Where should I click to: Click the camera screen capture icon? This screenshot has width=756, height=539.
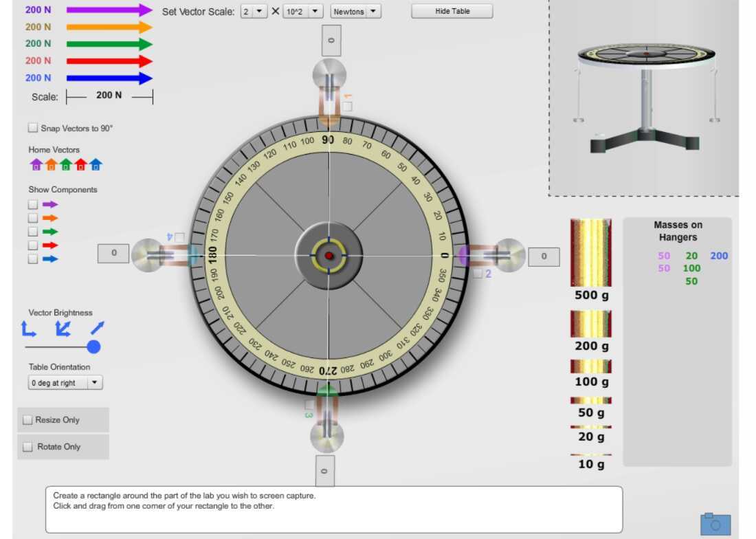[x=715, y=524]
